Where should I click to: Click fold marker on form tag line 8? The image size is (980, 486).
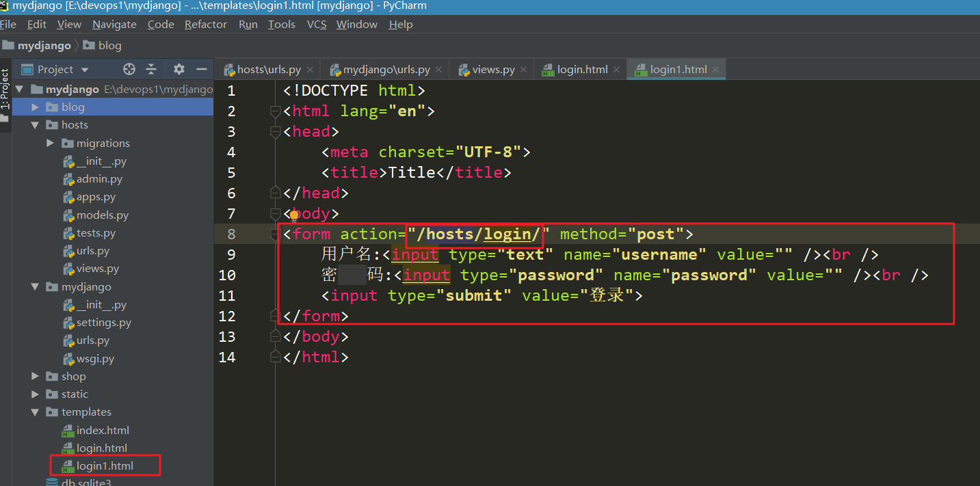(276, 234)
